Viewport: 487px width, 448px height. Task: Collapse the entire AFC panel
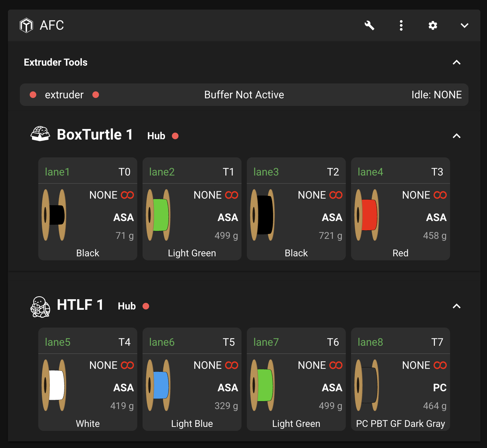[464, 25]
